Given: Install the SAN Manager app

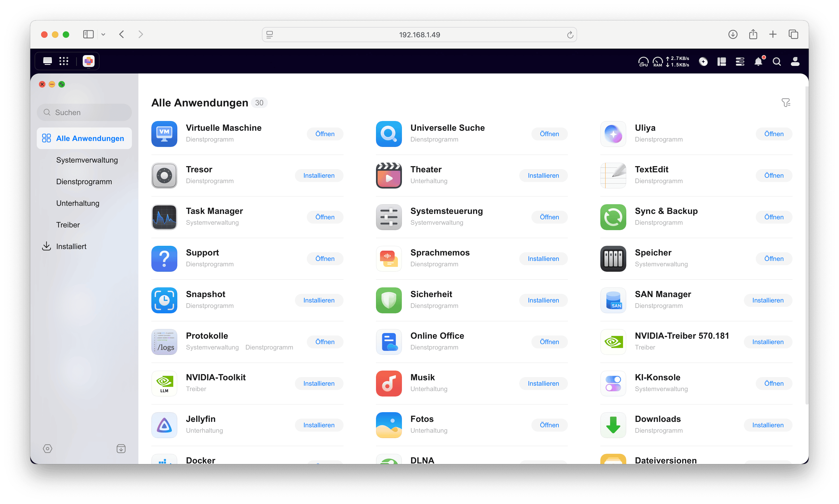Looking at the screenshot, I should (767, 300).
